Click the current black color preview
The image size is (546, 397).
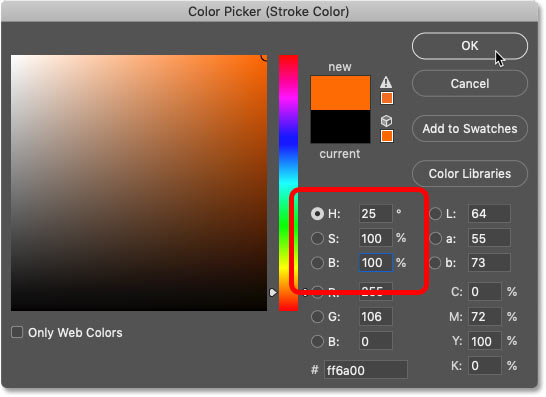(x=340, y=127)
